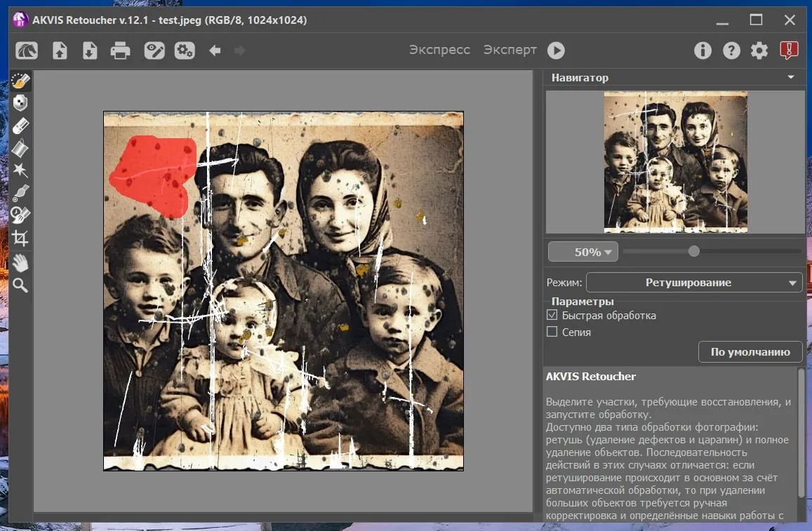Select the 'Экспресс' workspace mode
This screenshot has width=812, height=531.
coord(439,50)
